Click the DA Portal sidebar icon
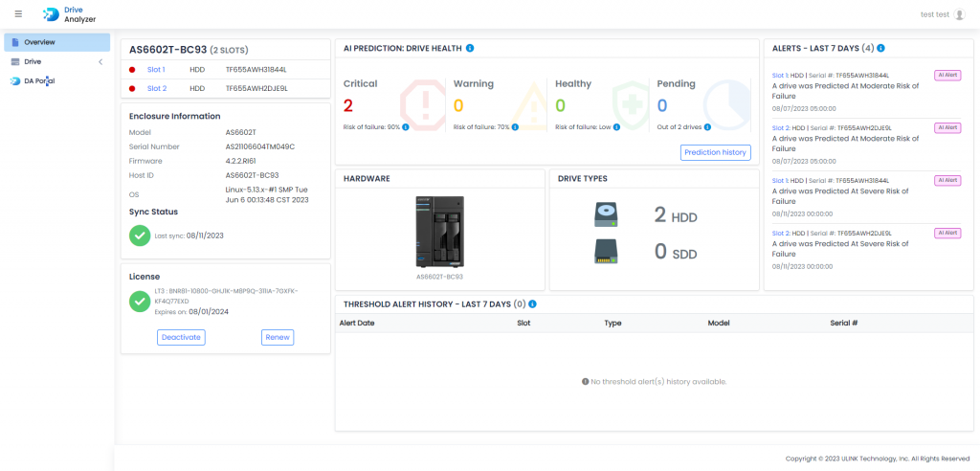This screenshot has width=980, height=471. (15, 81)
